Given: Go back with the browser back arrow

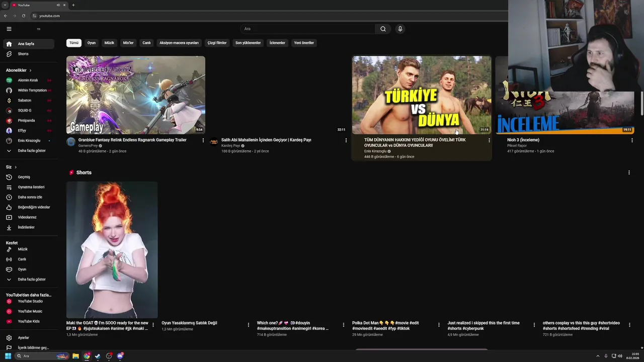Looking at the screenshot, I should tap(6, 16).
